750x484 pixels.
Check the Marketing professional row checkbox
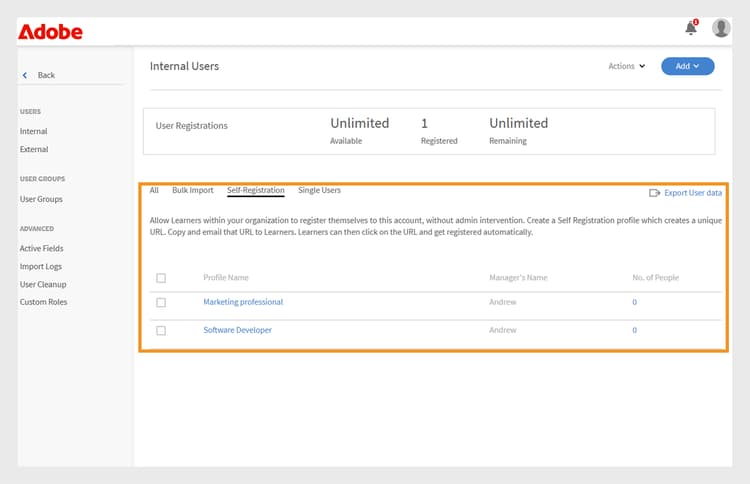tap(161, 302)
